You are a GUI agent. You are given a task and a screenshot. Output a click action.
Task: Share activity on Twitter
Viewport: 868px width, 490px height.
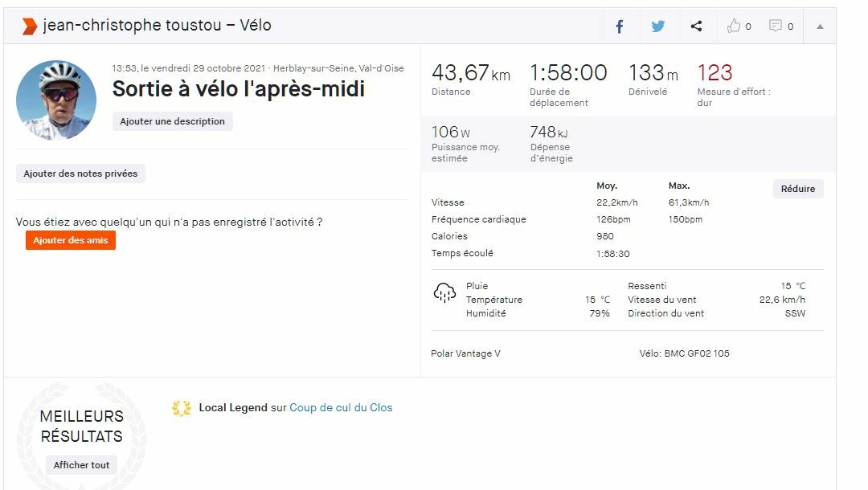click(x=658, y=27)
